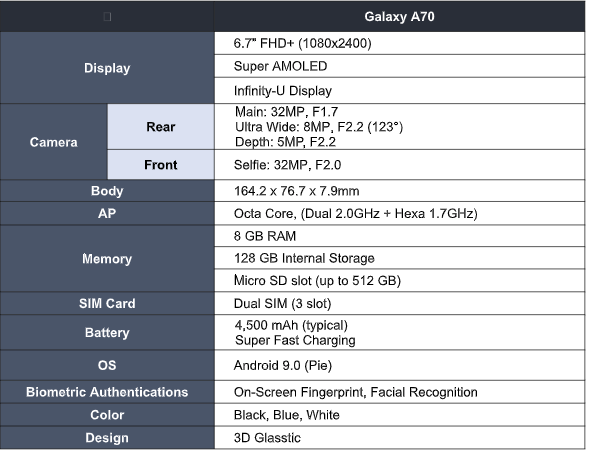
Task: Click the Biometric Authentications label
Action: (x=107, y=392)
